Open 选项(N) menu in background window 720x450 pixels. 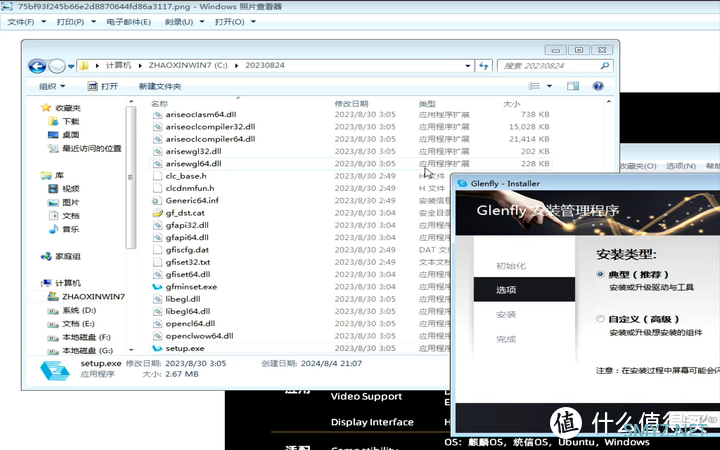(x=681, y=166)
